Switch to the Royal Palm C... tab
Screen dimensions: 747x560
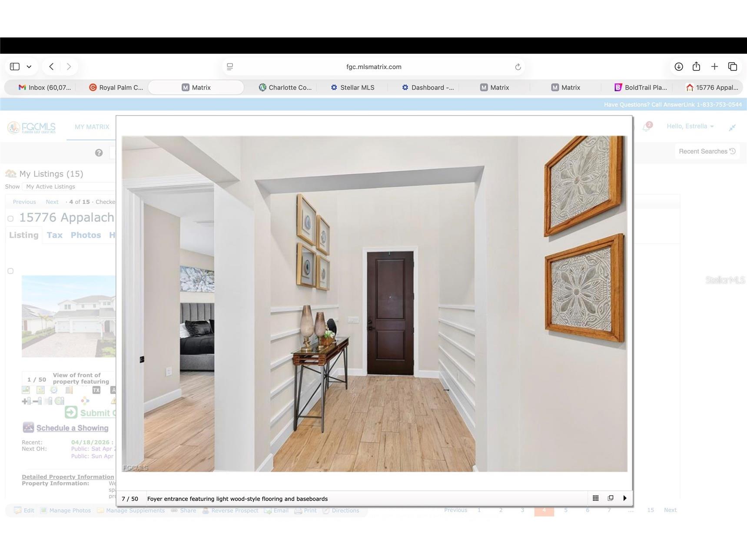point(116,87)
